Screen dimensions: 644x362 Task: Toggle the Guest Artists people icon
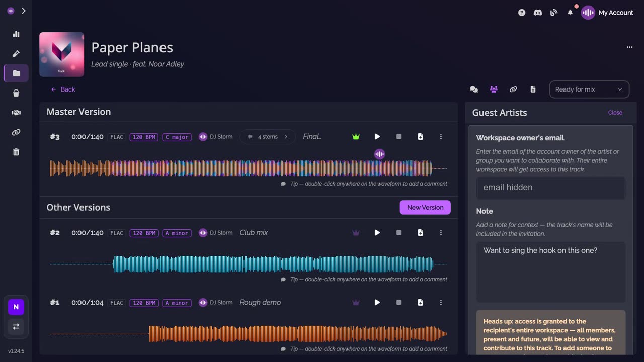(x=494, y=89)
